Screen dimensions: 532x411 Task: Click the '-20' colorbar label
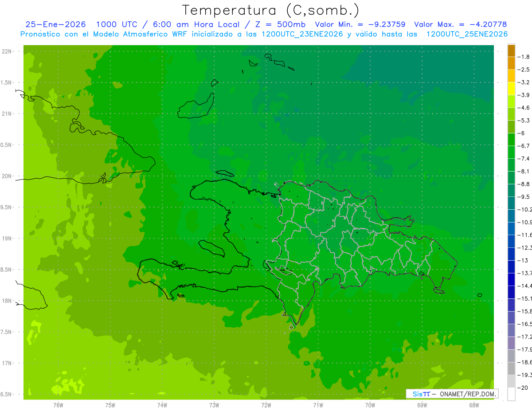click(x=523, y=388)
